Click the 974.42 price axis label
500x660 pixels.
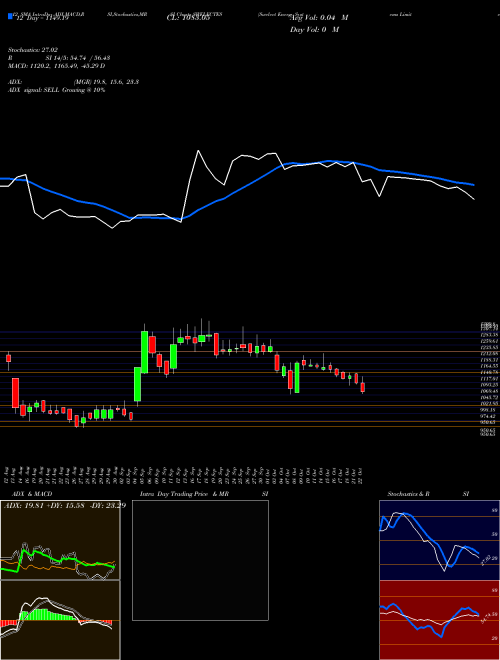pos(490,416)
